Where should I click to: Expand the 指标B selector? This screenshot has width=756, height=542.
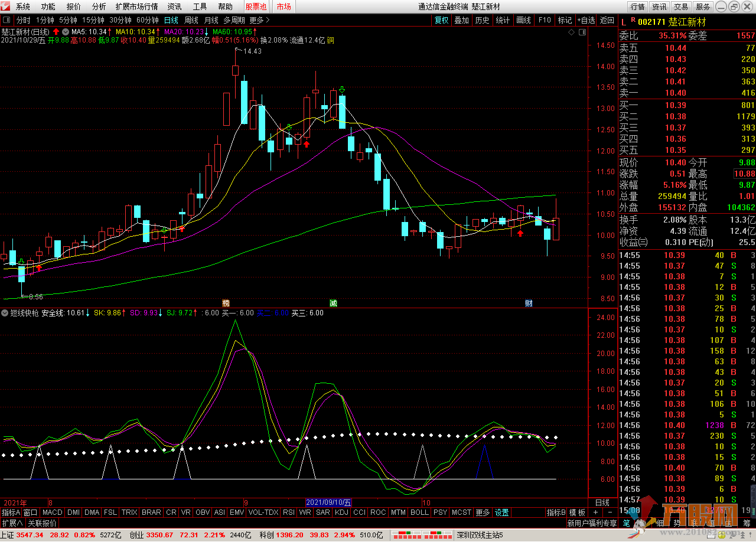click(556, 512)
